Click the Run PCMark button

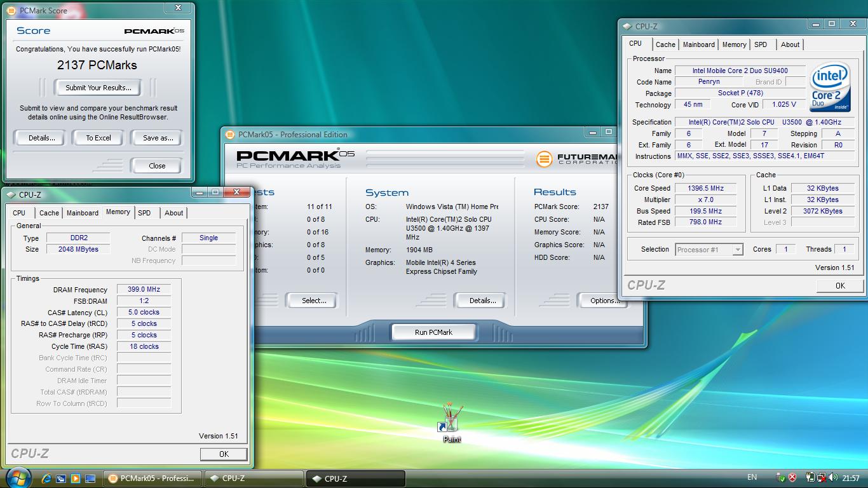click(x=433, y=332)
